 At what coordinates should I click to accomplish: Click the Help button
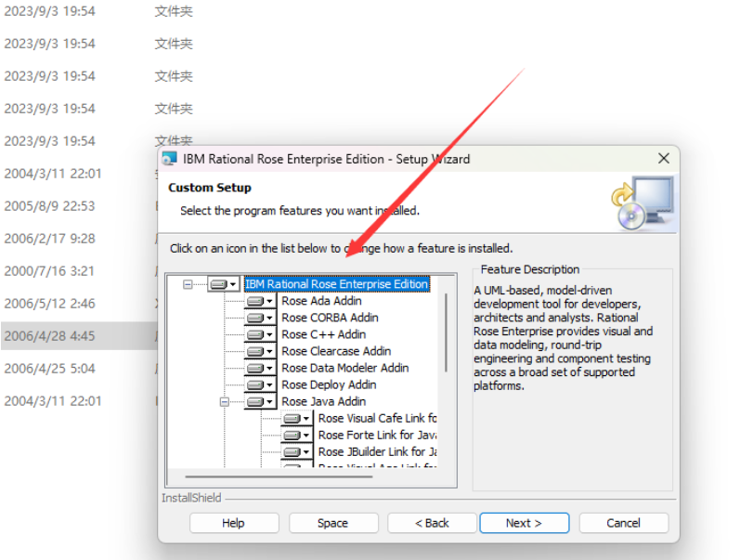234,523
